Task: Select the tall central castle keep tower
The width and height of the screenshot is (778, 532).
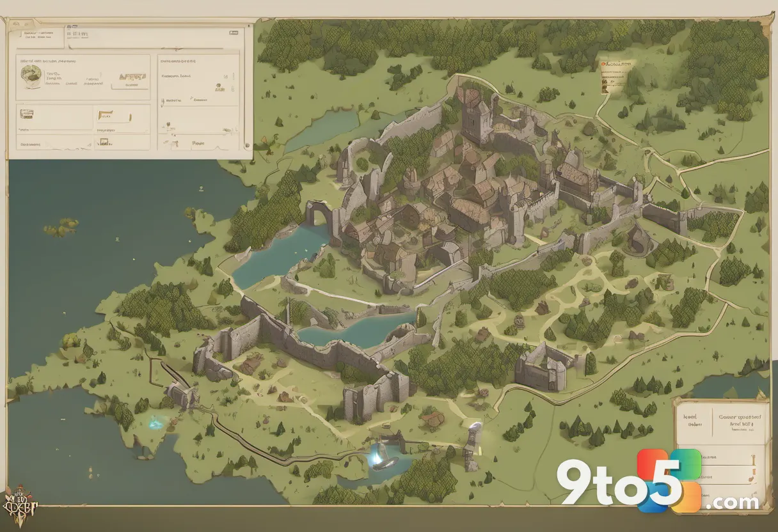Action: (x=475, y=118)
